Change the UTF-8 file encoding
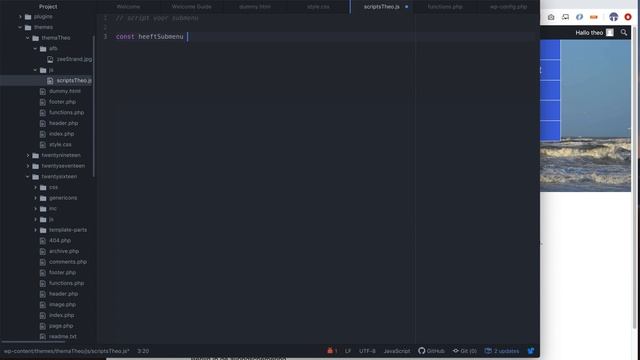 pos(367,351)
